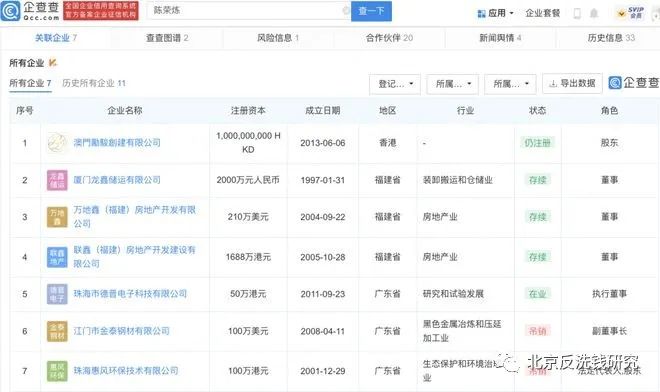Expand the 登记... filter dropdown
660x392 pixels.
[395, 84]
